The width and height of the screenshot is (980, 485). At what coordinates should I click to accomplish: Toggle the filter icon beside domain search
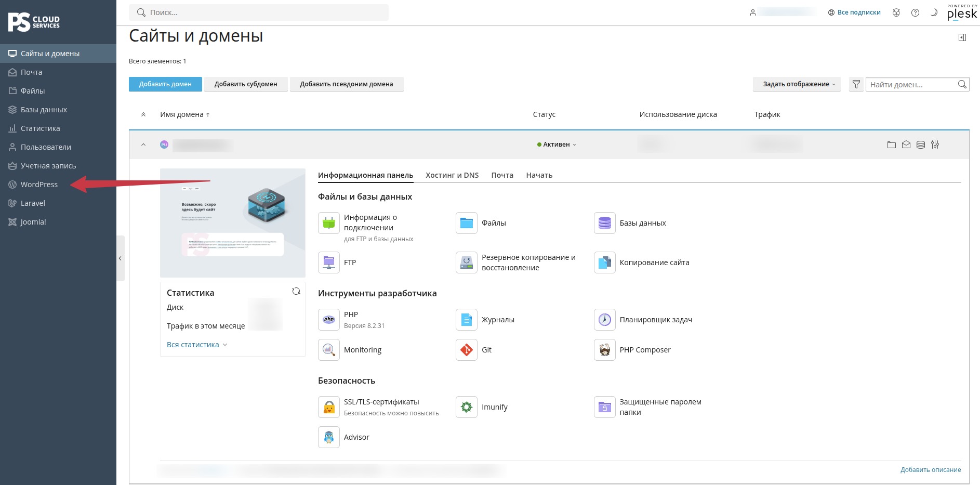coord(856,84)
